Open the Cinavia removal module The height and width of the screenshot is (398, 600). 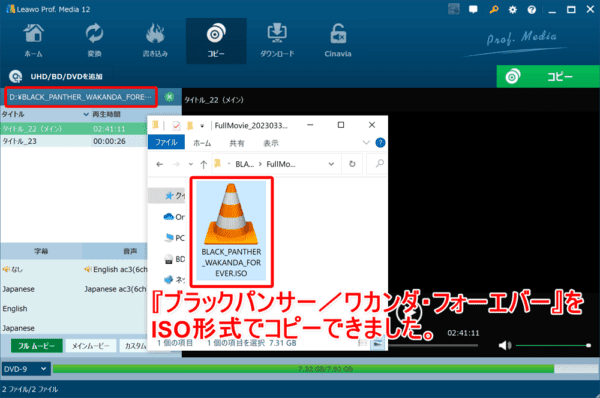click(338, 41)
